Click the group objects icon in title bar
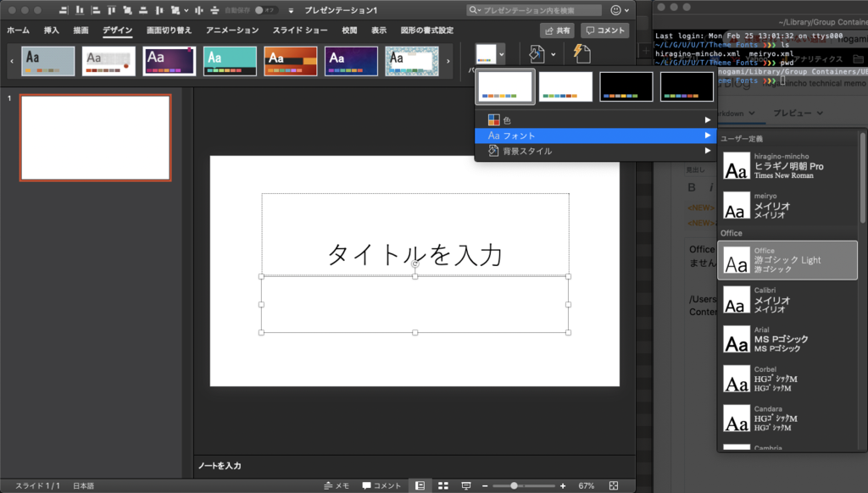This screenshot has height=493, width=868. point(127,10)
